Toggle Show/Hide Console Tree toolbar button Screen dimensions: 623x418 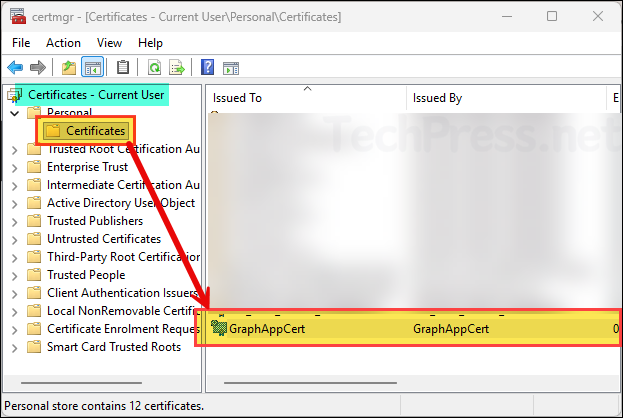point(92,67)
